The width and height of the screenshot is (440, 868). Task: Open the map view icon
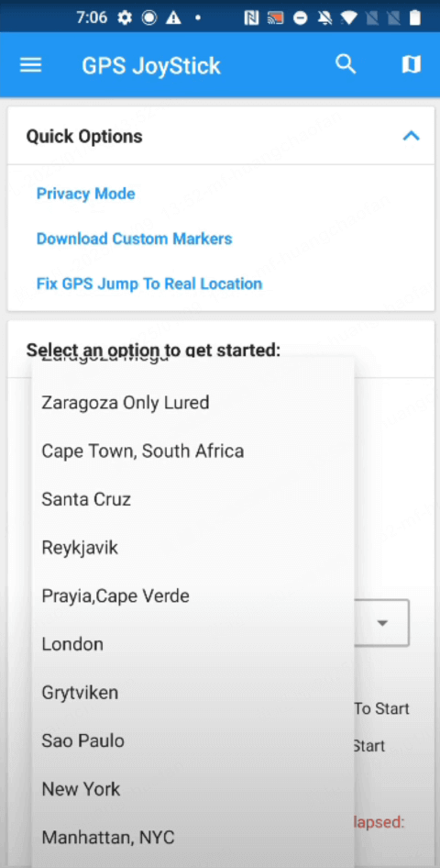[x=411, y=65]
